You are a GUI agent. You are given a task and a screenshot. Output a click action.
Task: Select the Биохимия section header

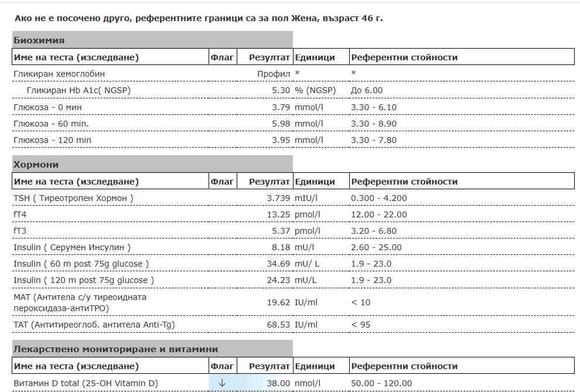coord(39,40)
